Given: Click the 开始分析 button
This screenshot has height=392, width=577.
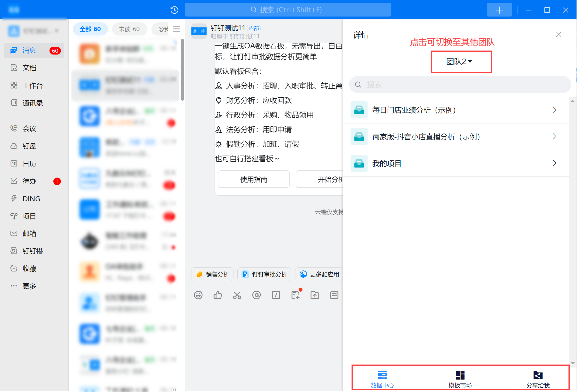Looking at the screenshot, I should 320,179.
